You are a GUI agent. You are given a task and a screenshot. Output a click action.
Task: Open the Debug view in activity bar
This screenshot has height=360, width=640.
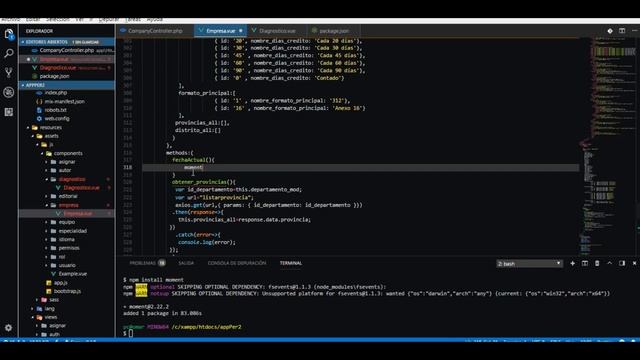pos(9,92)
